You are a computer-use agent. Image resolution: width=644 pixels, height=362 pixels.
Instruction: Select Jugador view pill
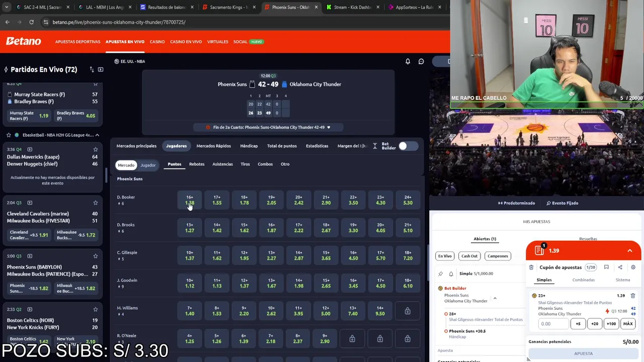click(148, 165)
